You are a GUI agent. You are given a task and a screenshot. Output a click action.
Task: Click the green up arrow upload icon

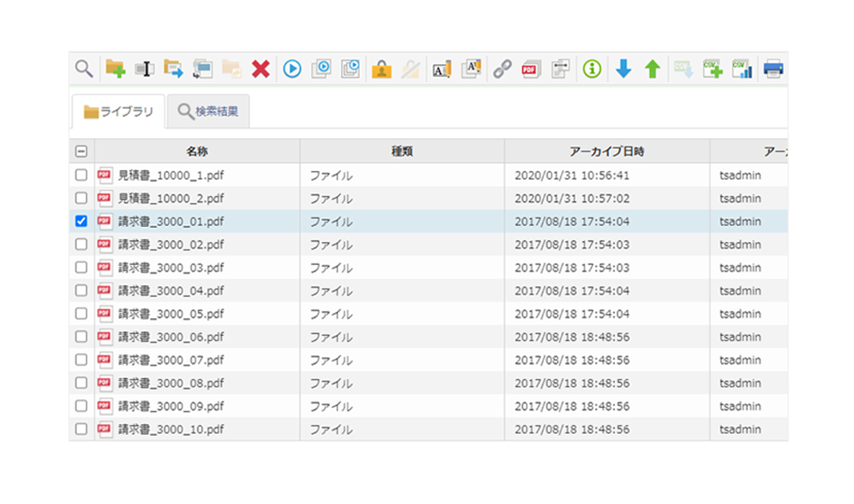coord(653,68)
